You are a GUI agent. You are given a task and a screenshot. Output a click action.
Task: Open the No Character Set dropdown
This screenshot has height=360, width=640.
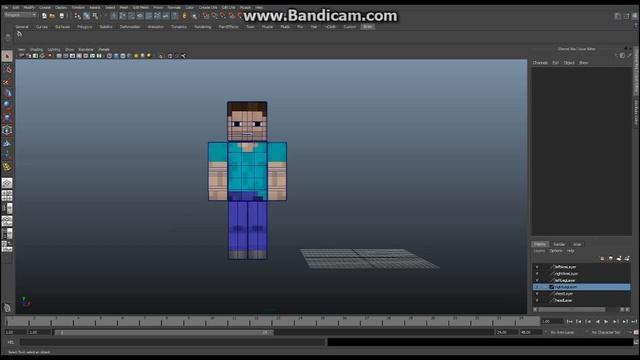pos(606,332)
